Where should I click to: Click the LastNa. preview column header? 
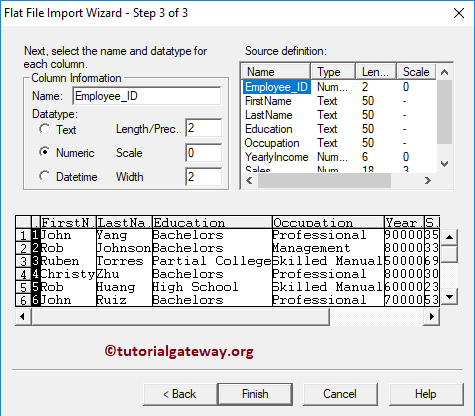click(x=124, y=222)
